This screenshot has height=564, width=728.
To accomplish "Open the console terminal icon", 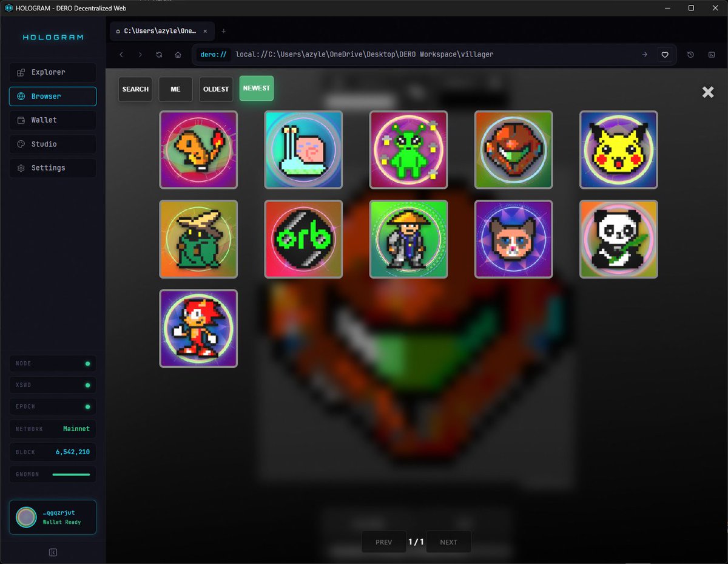I will click(x=712, y=55).
